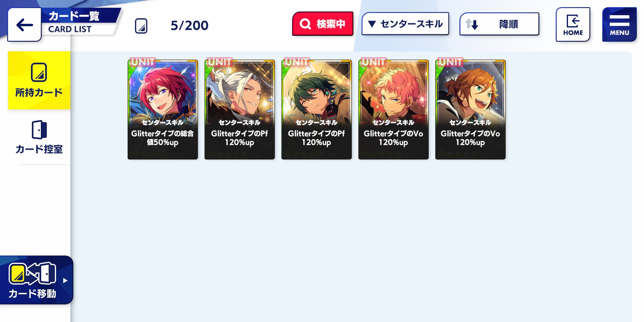Click the door icon for カード控室
Screen dimensions: 644x322
[x=39, y=130]
